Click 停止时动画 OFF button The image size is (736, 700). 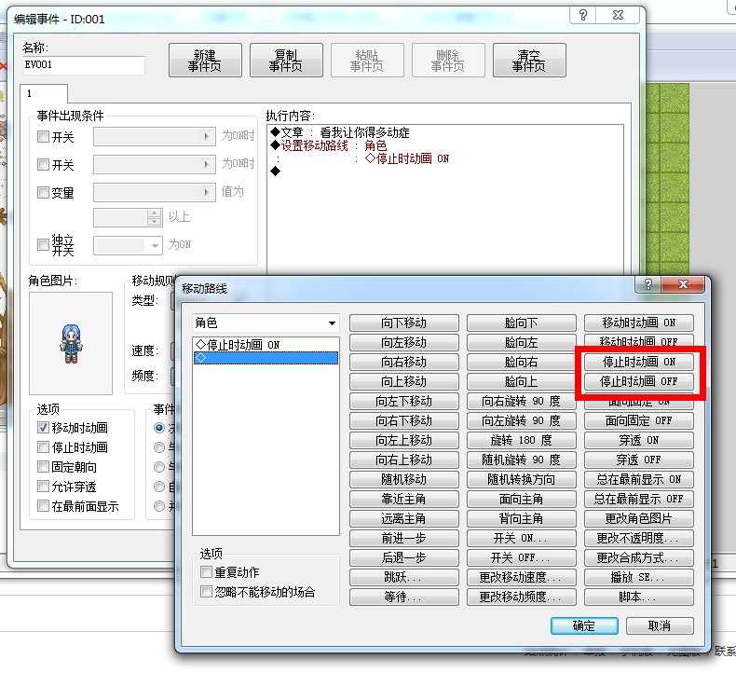point(638,381)
